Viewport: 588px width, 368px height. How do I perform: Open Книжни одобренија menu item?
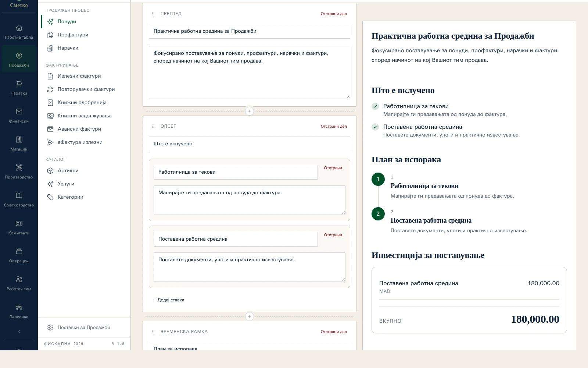84,103
